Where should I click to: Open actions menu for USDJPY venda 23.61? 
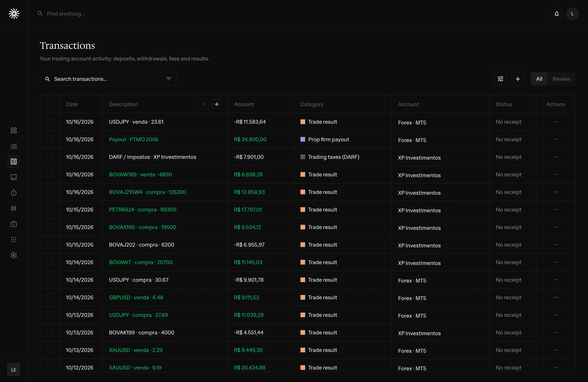pyautogui.click(x=556, y=122)
